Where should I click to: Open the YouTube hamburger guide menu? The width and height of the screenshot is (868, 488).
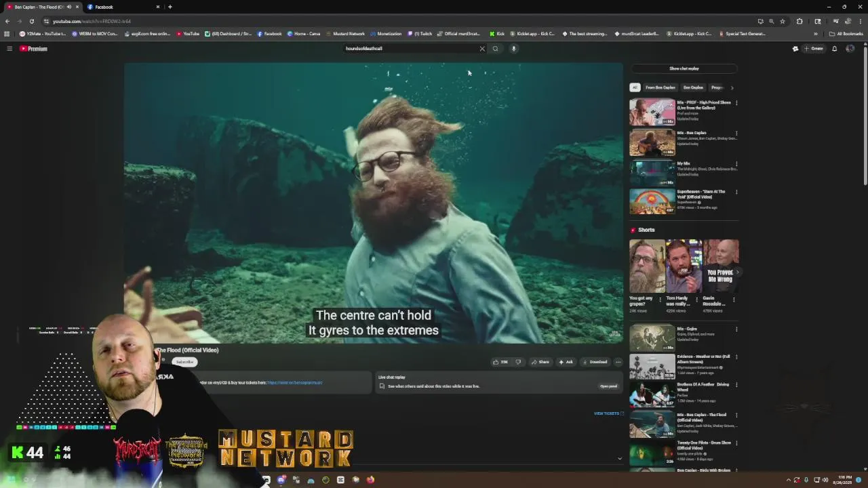point(9,49)
